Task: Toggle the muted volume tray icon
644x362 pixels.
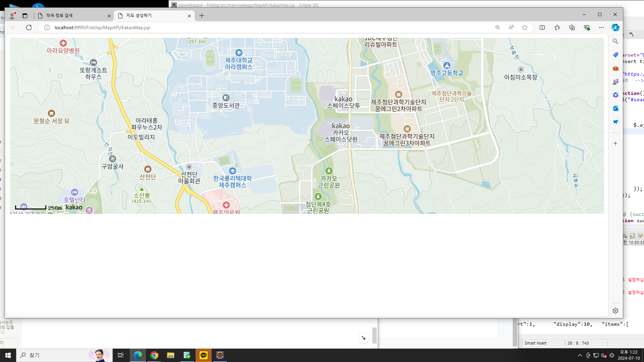Action: 604,355
